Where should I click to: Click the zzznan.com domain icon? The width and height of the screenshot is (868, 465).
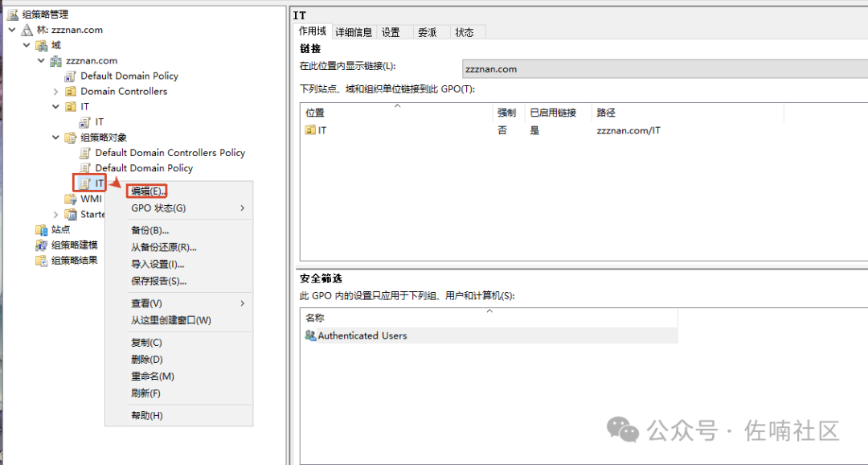pos(56,61)
